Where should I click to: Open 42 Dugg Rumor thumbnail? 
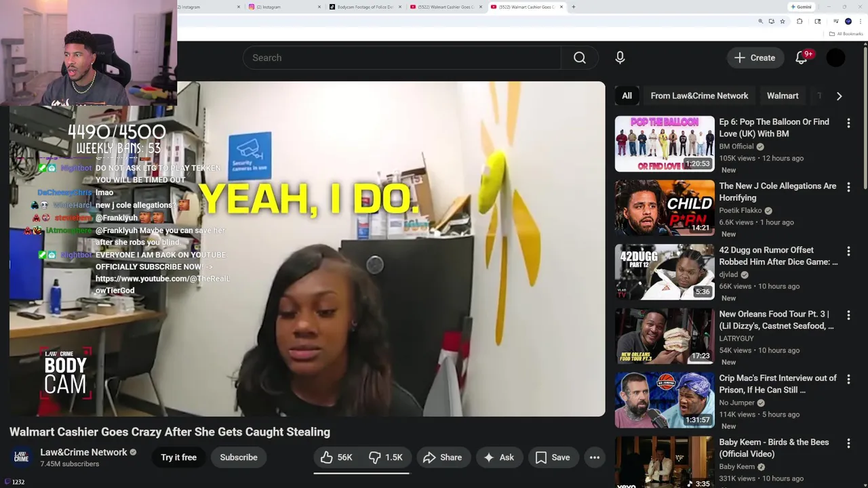coord(665,272)
